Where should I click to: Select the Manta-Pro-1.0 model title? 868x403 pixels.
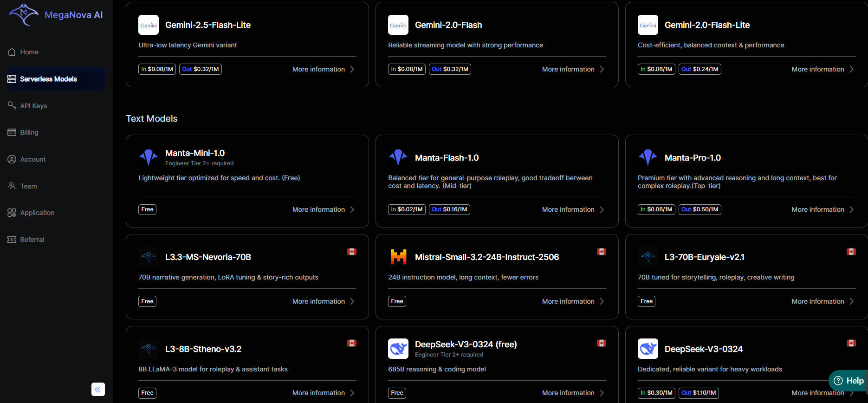coord(693,158)
